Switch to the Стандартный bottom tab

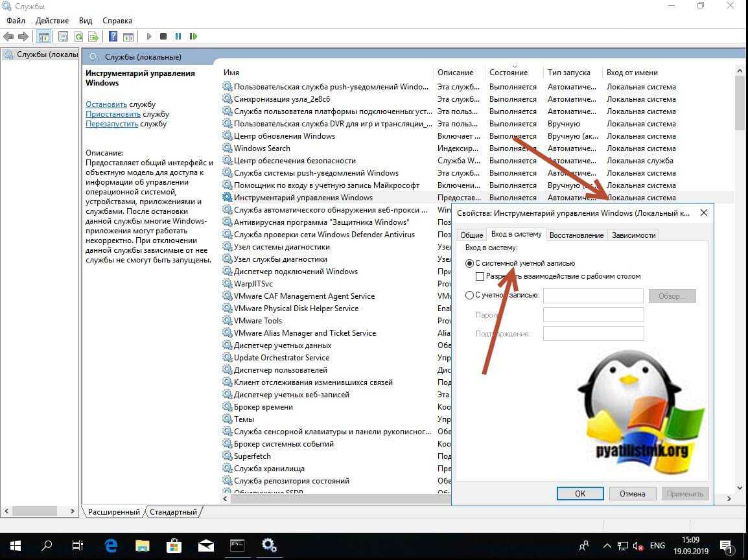(x=173, y=512)
